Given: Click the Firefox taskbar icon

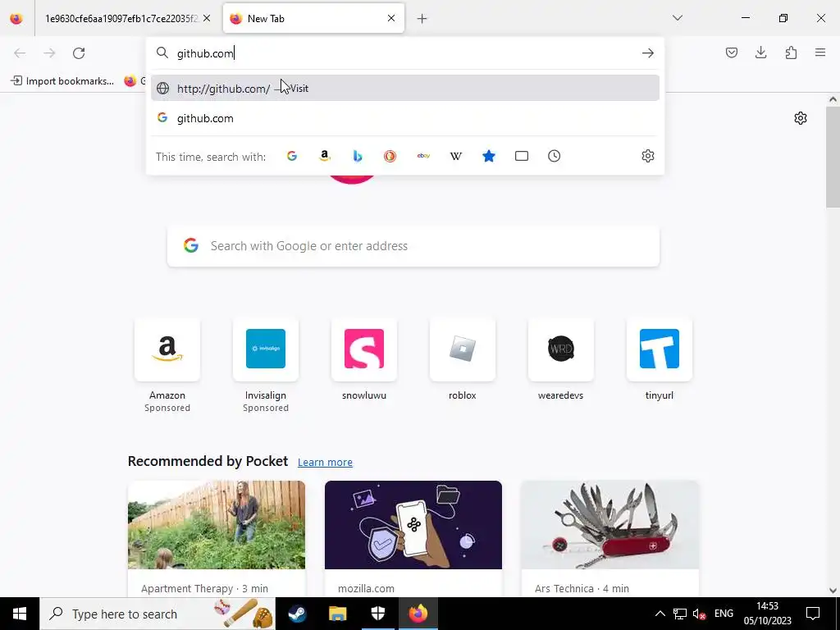Looking at the screenshot, I should 418,614.
